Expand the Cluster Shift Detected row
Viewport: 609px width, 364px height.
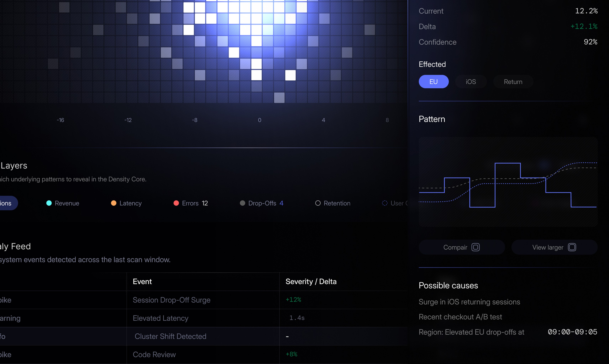[171, 336]
